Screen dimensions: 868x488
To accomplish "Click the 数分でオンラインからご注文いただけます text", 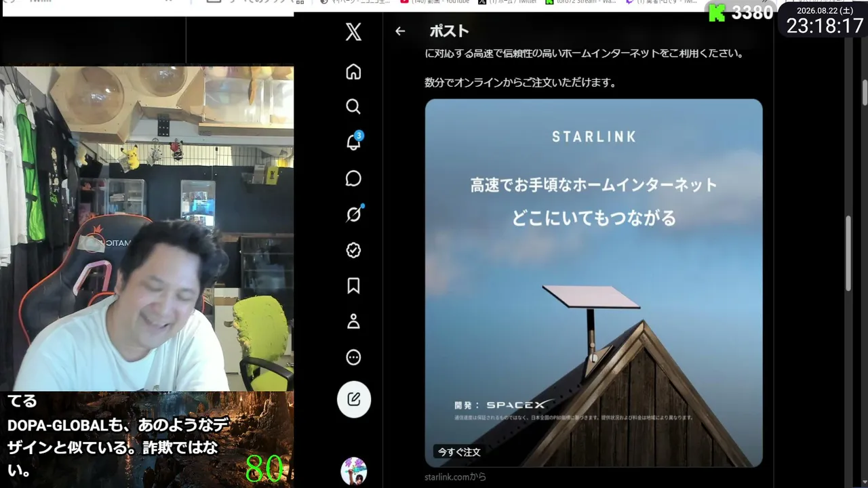I will click(x=520, y=83).
